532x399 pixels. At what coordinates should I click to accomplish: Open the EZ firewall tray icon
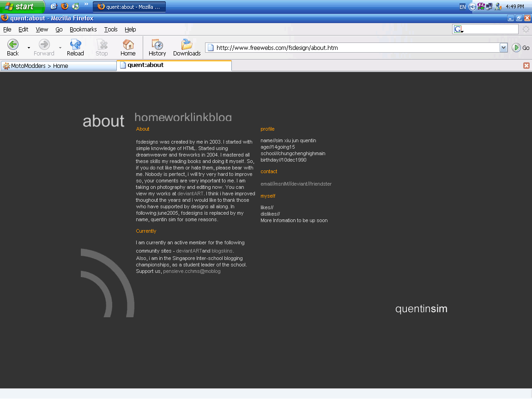(x=481, y=6)
